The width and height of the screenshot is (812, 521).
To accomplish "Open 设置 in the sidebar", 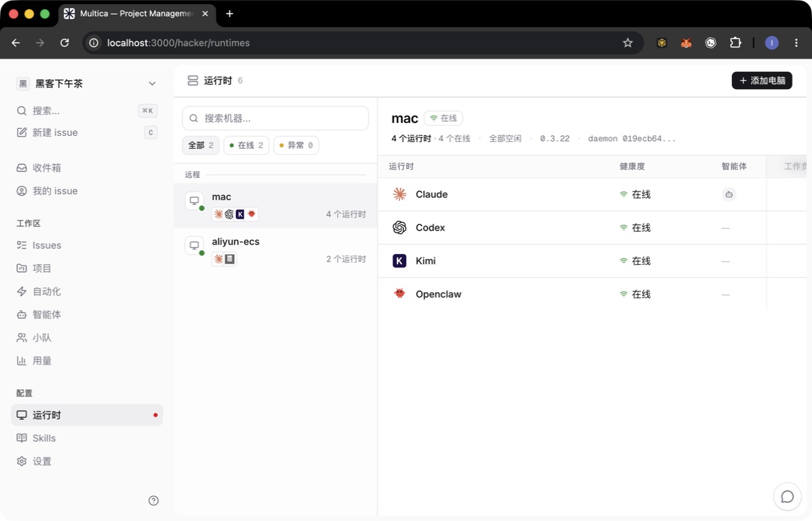I will pos(87,461).
